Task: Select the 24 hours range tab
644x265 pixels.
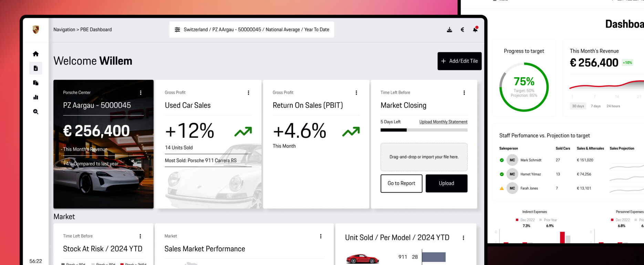Action: pyautogui.click(x=613, y=106)
